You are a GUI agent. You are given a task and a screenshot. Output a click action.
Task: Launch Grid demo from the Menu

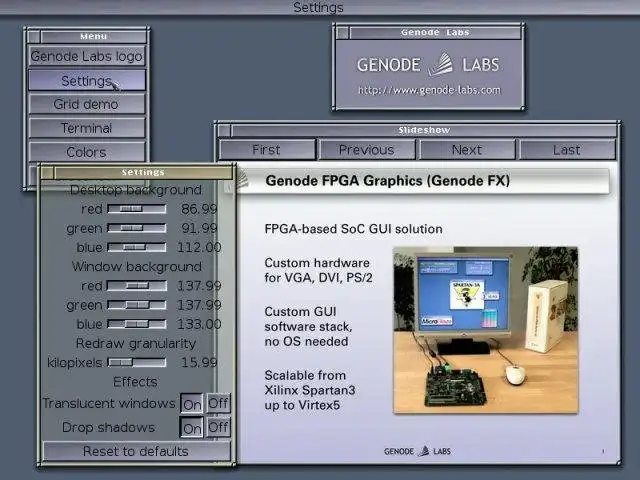tap(87, 104)
